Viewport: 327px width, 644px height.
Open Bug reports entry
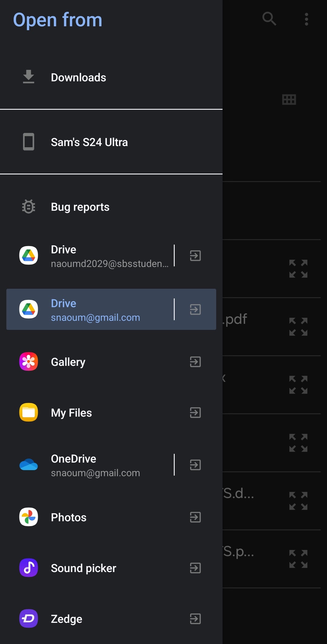click(x=111, y=207)
